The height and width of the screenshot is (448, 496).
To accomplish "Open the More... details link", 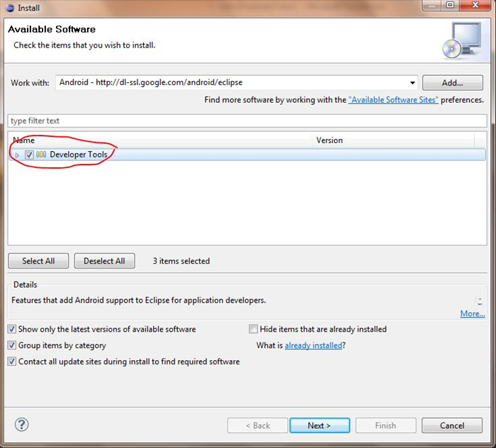I will [x=473, y=313].
